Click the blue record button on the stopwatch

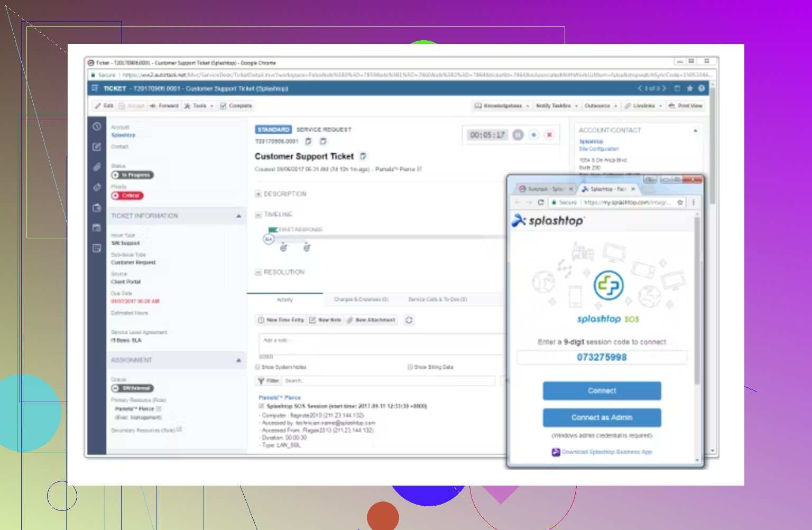click(534, 135)
